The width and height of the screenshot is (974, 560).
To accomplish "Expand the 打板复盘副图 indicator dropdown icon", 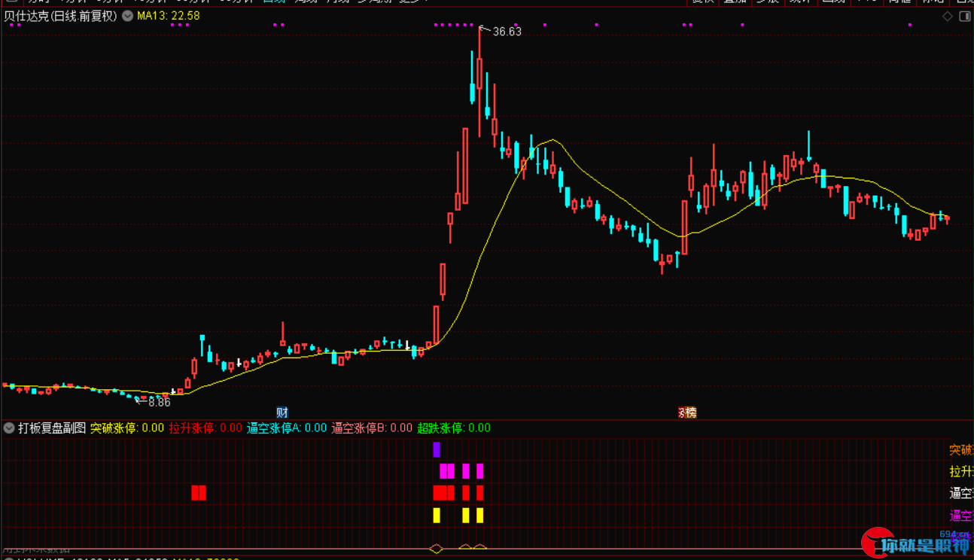I will click(9, 428).
